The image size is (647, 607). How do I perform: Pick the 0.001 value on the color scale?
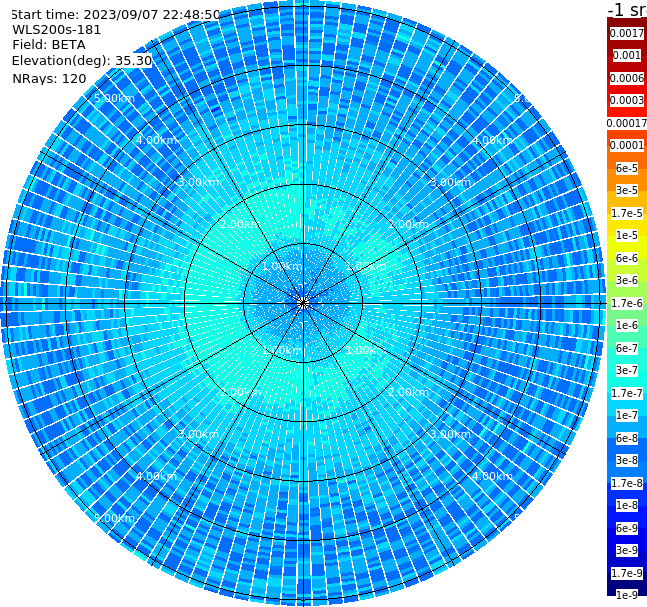click(627, 55)
